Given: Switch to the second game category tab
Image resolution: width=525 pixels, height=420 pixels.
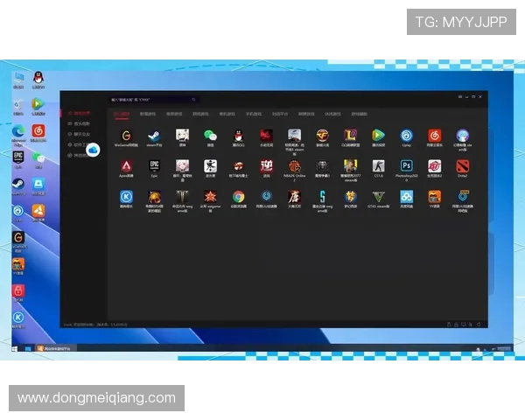Looking at the screenshot, I should [x=148, y=114].
